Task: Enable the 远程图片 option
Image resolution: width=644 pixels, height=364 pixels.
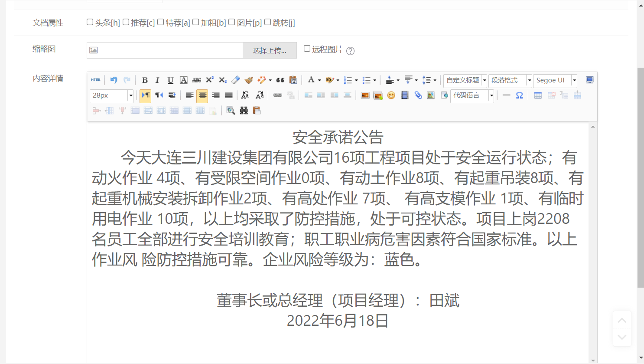Action: (x=307, y=49)
